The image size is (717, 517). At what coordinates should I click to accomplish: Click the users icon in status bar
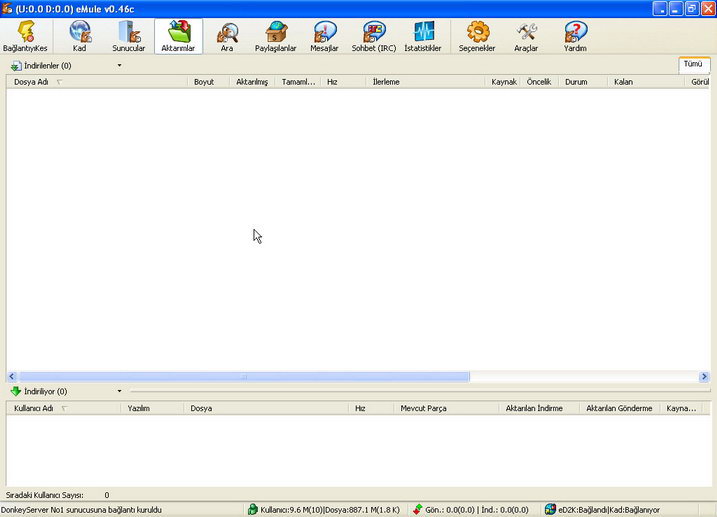coord(252,509)
